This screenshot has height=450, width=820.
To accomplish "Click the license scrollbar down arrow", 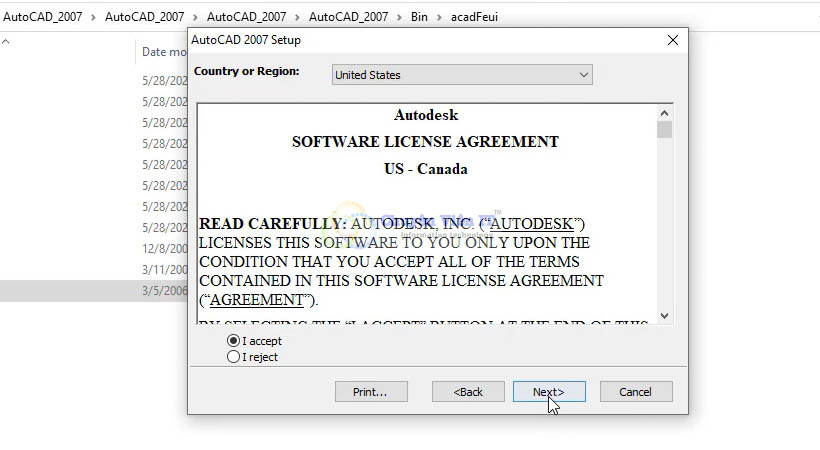I will click(x=665, y=315).
